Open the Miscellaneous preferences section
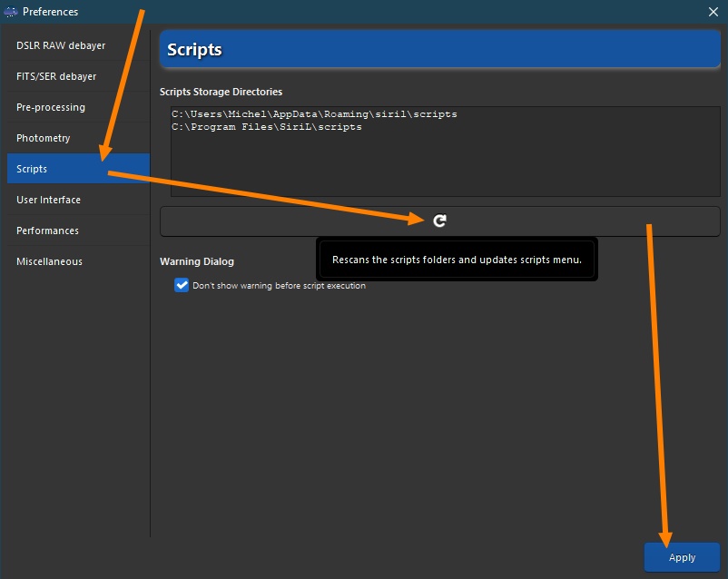This screenshot has width=728, height=579. pyautogui.click(x=49, y=261)
